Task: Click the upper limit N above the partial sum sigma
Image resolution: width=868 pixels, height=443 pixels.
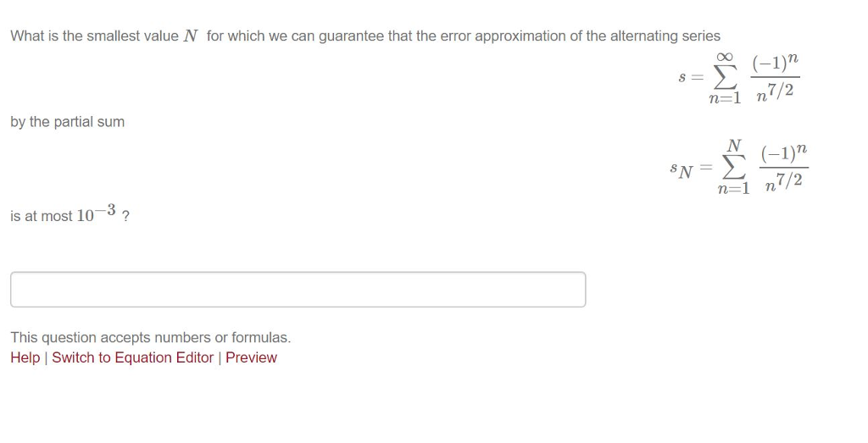Action: click(x=734, y=144)
